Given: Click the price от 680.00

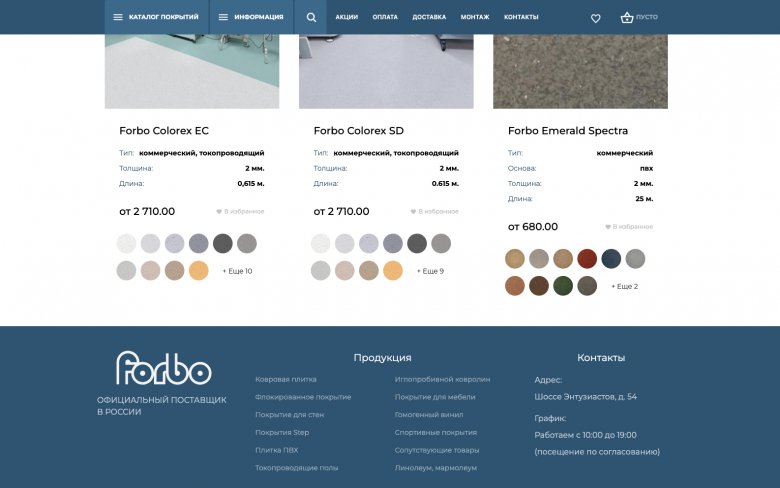Looking at the screenshot, I should (x=533, y=227).
